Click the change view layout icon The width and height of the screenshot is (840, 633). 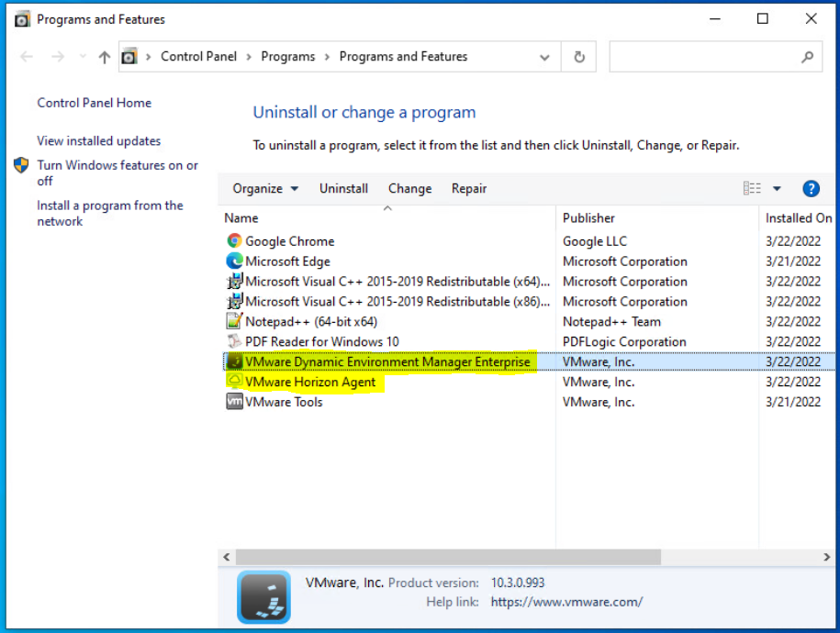[x=752, y=188]
